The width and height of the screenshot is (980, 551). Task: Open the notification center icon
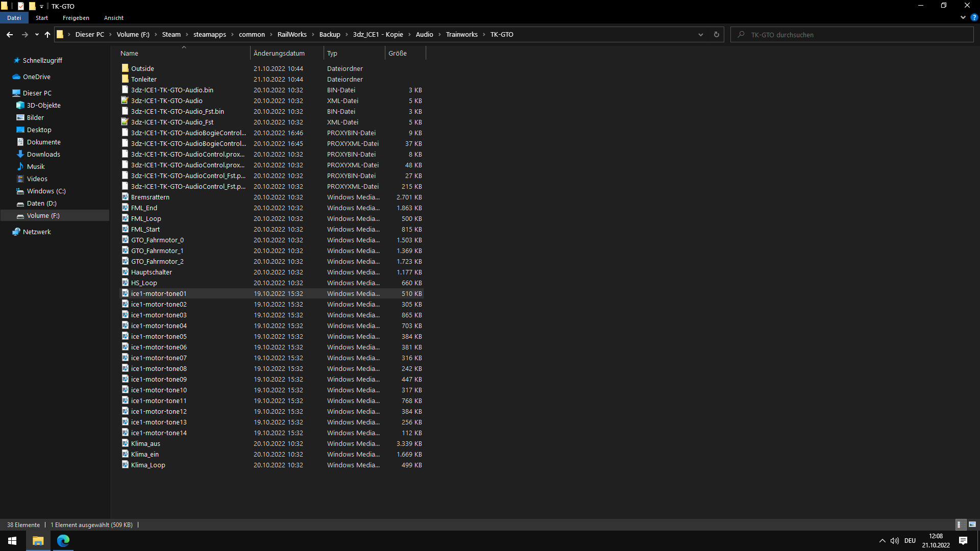tap(963, 541)
